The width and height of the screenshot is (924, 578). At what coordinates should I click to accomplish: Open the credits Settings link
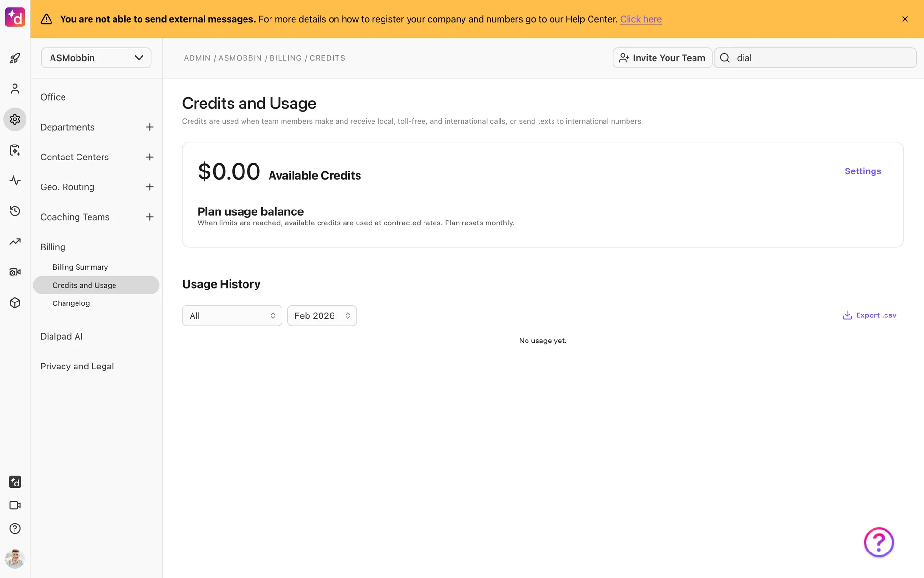point(862,171)
